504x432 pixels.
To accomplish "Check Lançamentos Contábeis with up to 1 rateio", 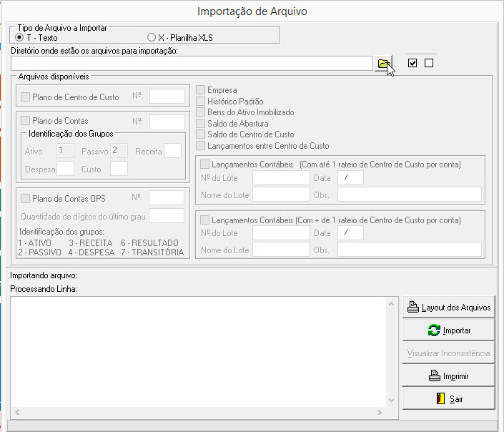I will pos(204,165).
